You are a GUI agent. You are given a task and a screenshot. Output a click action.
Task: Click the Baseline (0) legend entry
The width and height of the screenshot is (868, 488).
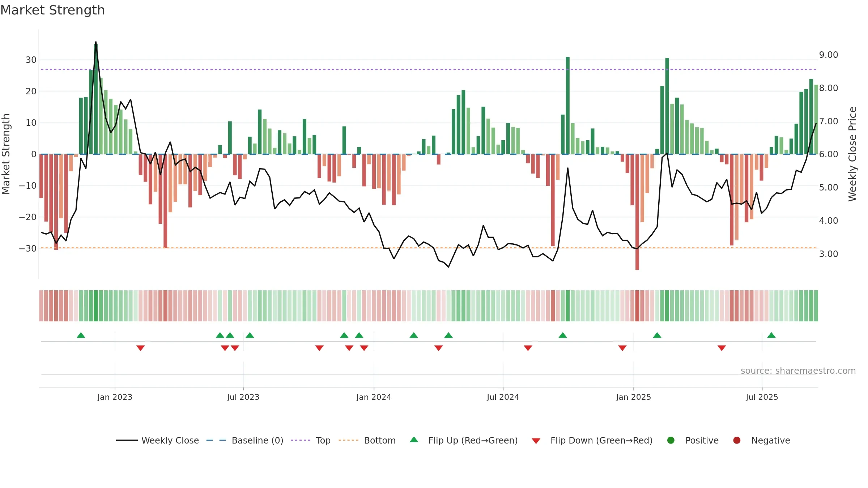click(245, 440)
